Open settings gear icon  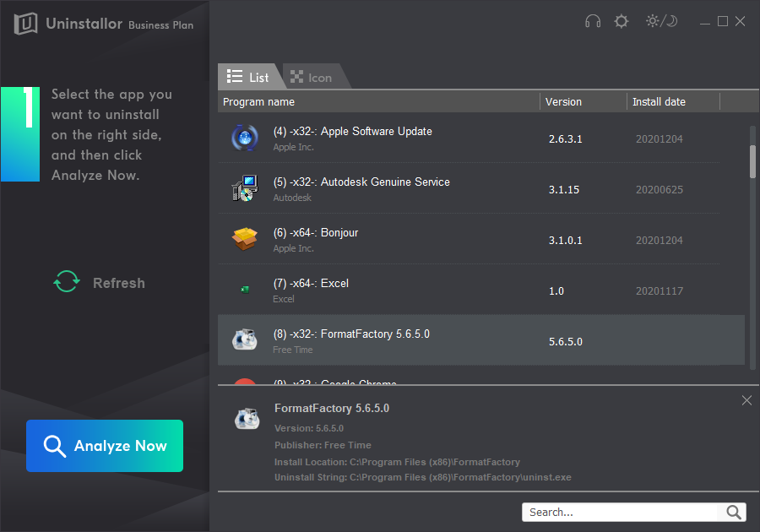[x=621, y=21]
